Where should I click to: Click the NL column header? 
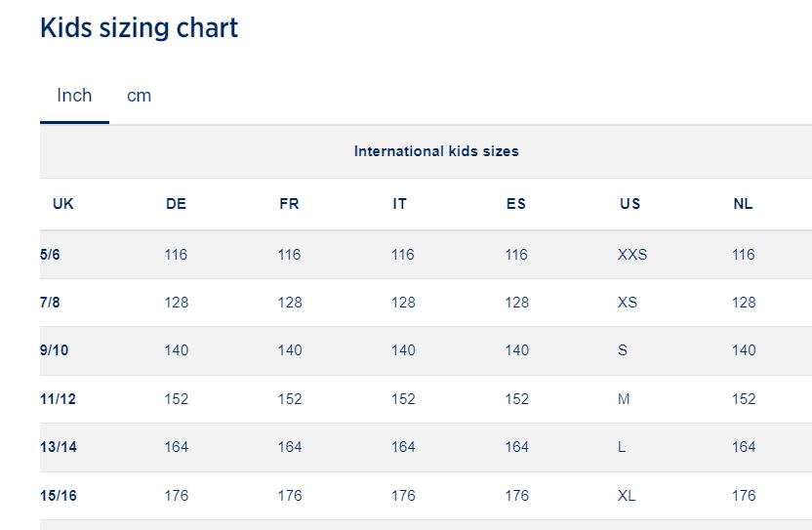point(743,204)
